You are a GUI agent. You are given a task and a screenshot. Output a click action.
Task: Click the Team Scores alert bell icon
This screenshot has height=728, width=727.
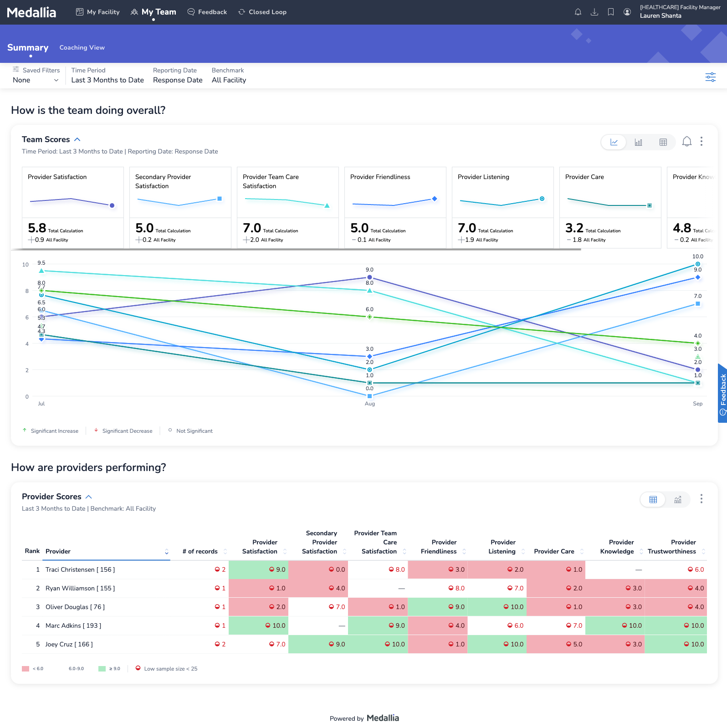[686, 142]
